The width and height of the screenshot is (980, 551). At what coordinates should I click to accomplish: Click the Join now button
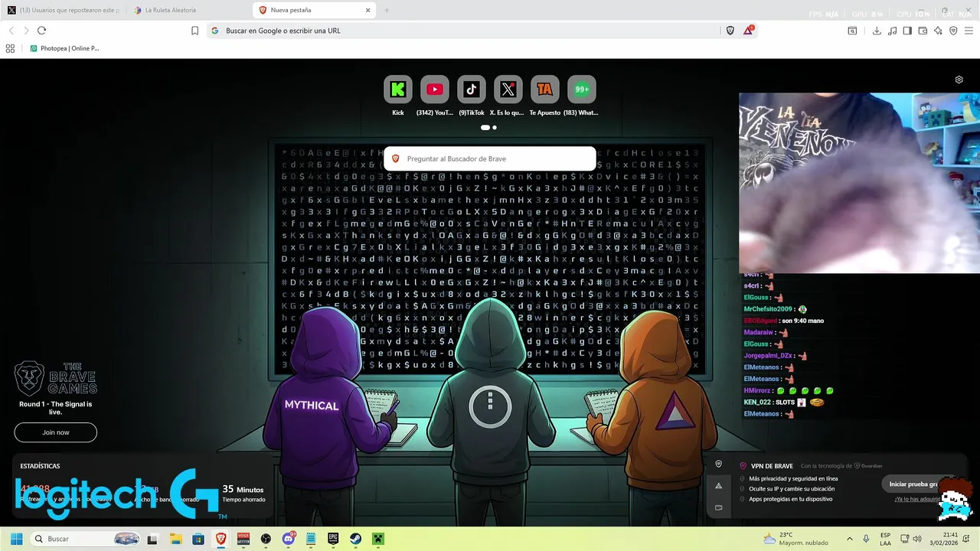55,432
